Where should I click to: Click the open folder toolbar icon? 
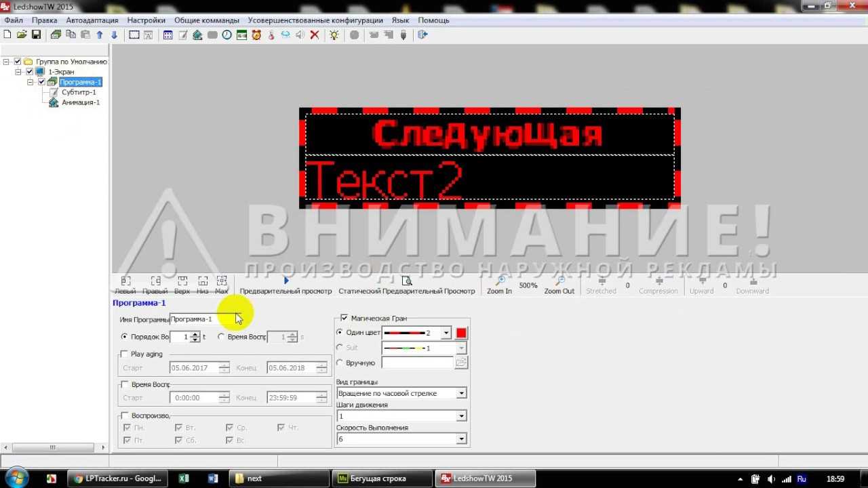[x=22, y=35]
